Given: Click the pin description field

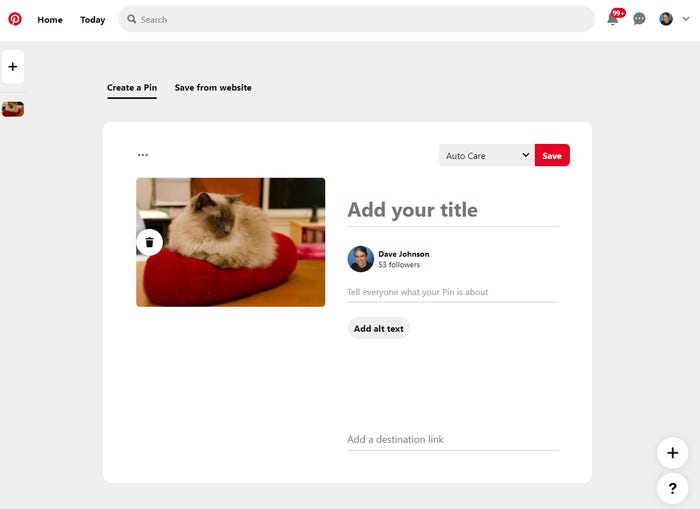Looking at the screenshot, I should [453, 292].
